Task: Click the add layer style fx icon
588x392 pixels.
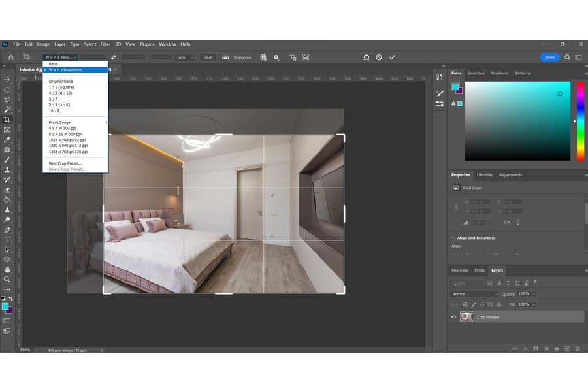Action: (x=525, y=348)
